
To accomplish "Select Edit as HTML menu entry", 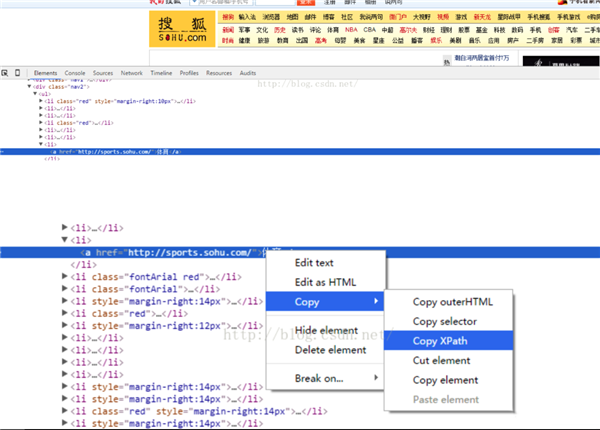I will (324, 282).
